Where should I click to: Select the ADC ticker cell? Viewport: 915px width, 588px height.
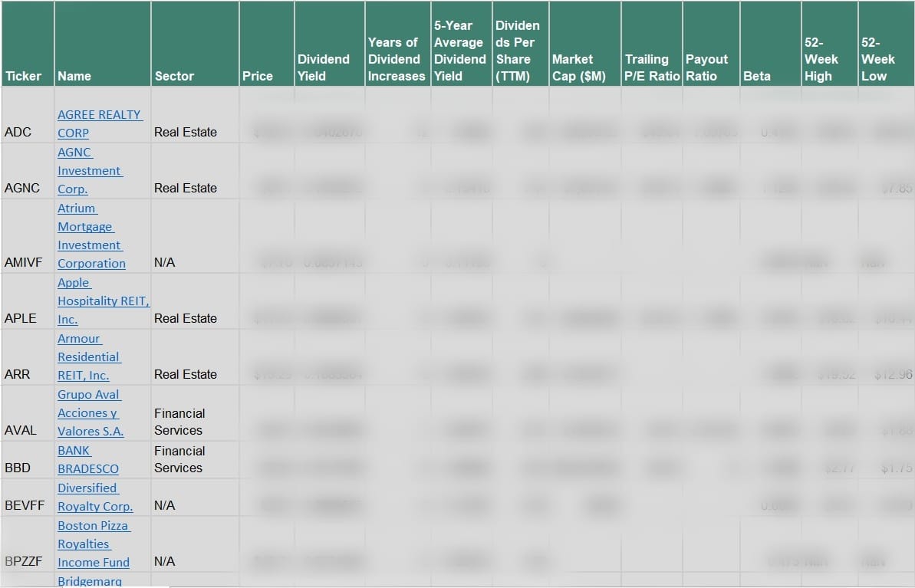[18, 132]
